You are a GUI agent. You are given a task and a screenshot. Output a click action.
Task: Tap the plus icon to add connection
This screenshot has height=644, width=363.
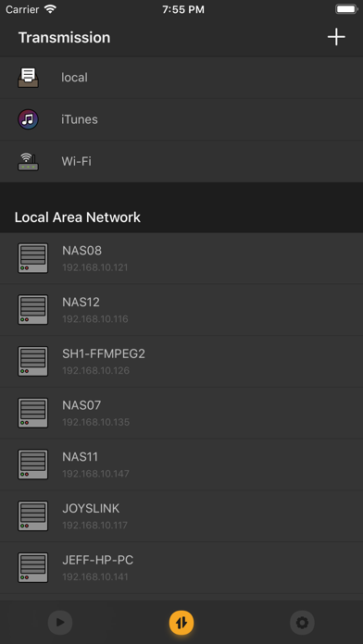point(336,37)
